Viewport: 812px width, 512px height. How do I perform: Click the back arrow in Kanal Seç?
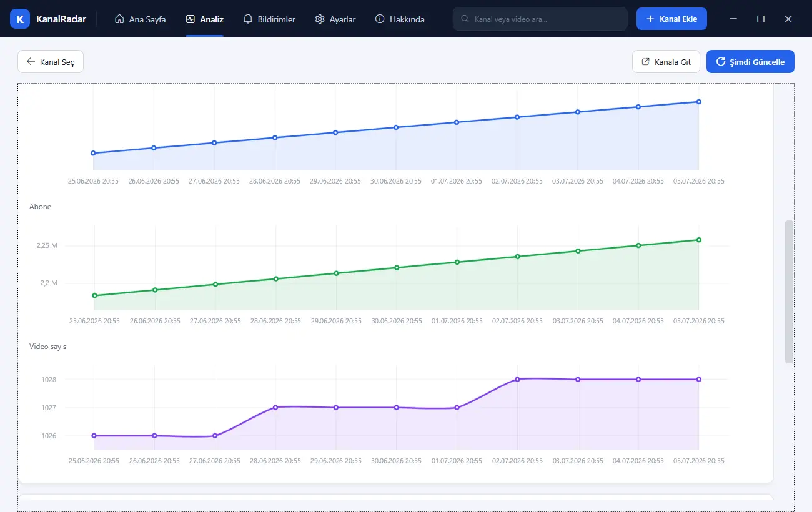(31, 62)
